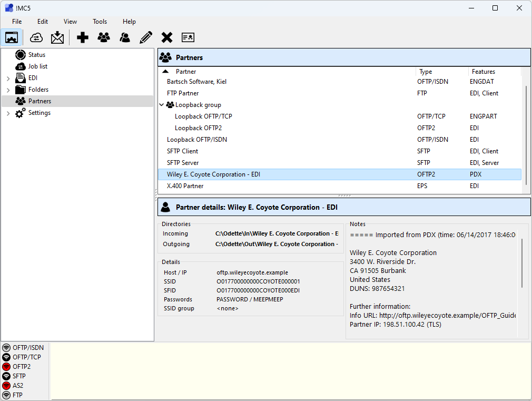
Task: Click the pencil edit toolbar icon
Action: (146, 37)
